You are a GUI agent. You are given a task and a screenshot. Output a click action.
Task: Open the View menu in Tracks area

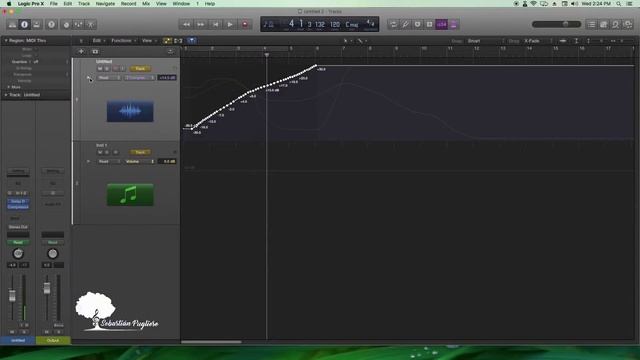(149, 41)
